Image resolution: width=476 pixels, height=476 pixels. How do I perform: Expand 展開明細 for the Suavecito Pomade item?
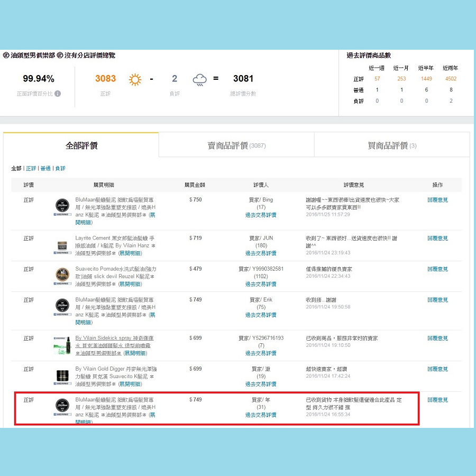[130, 284]
